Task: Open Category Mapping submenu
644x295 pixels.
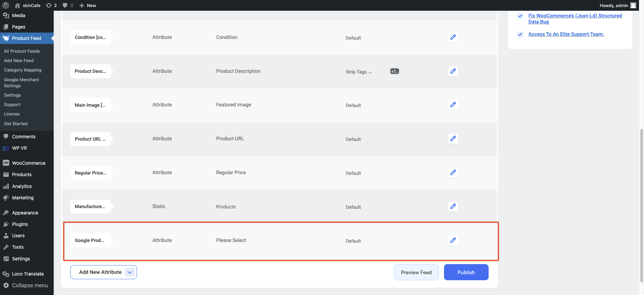Action: point(23,70)
